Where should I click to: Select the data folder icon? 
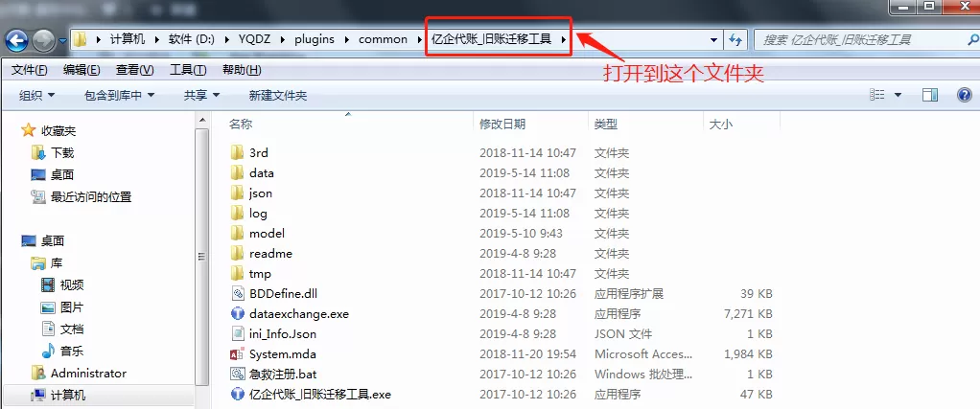237,173
